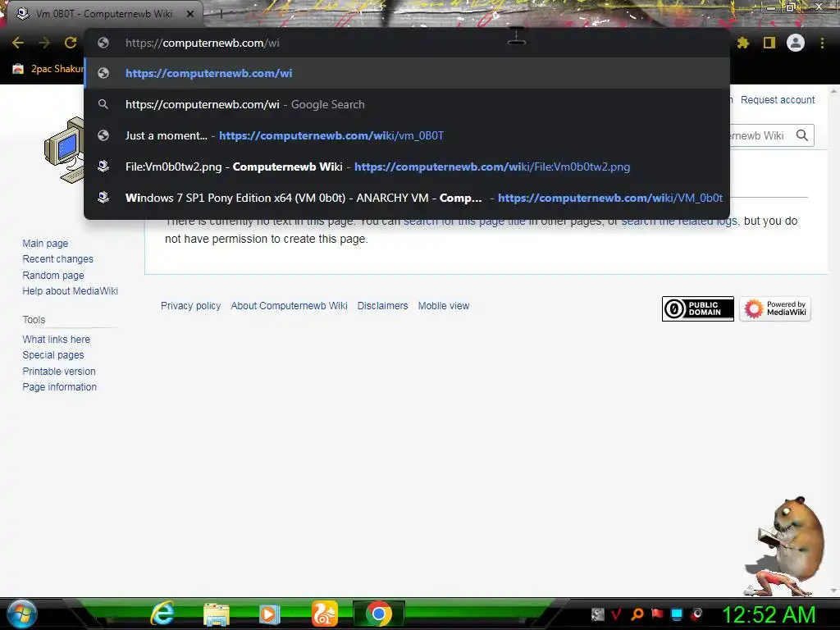Go to the wiki Main page link
840x630 pixels.
click(45, 243)
